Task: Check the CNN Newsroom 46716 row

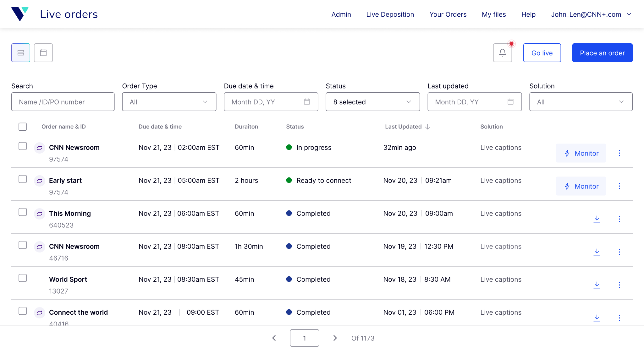Action: pyautogui.click(x=23, y=245)
